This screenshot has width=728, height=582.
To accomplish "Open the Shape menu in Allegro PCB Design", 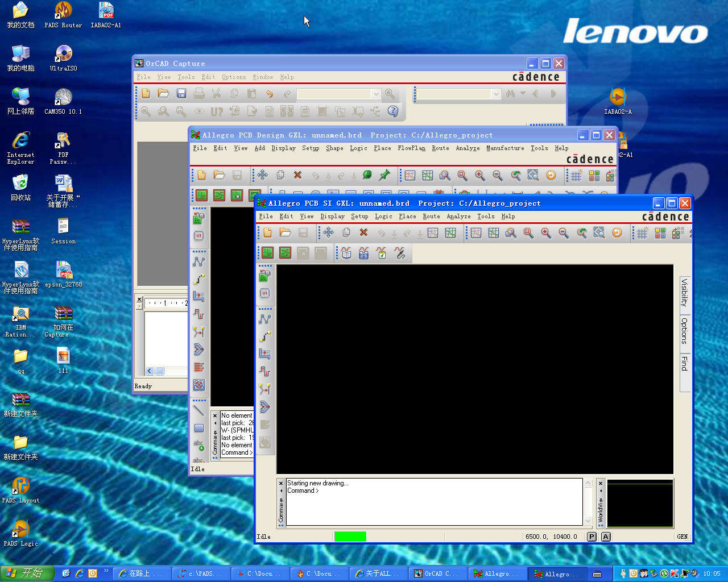I will point(334,148).
